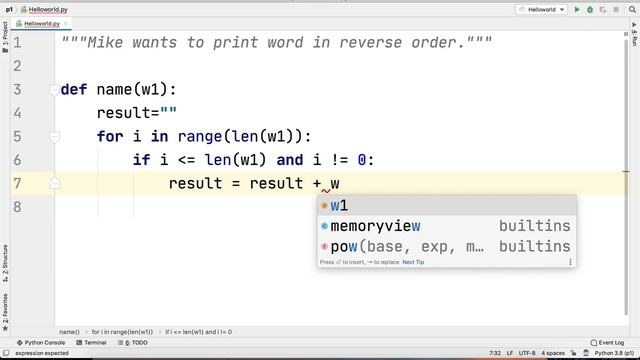640x360 pixels.
Task: Click for i in range breadcrumb
Action: pos(122,332)
